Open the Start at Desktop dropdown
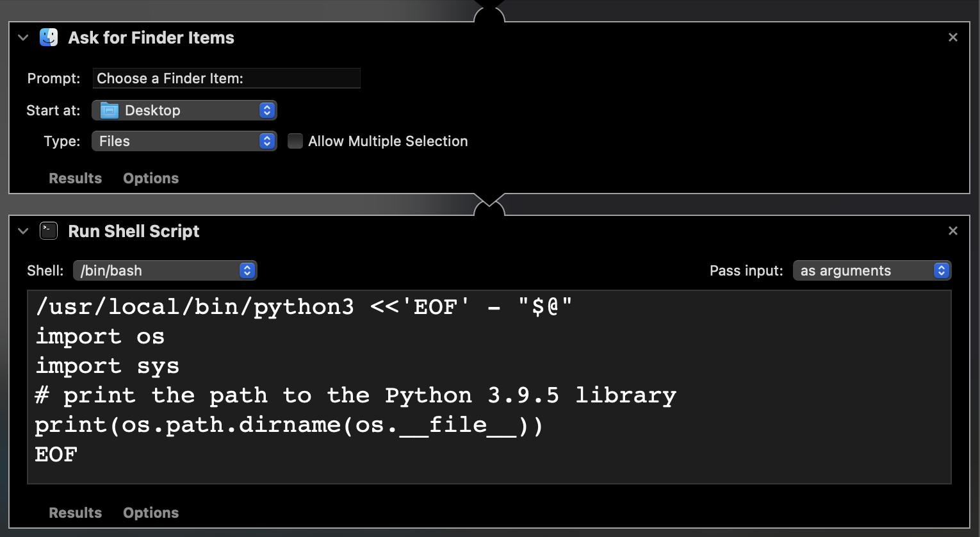 pos(184,110)
